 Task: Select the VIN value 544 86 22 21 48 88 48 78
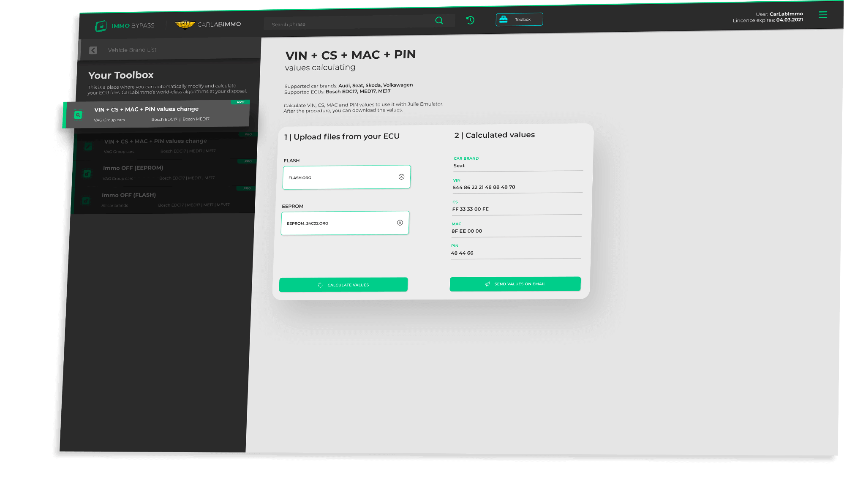pos(484,187)
